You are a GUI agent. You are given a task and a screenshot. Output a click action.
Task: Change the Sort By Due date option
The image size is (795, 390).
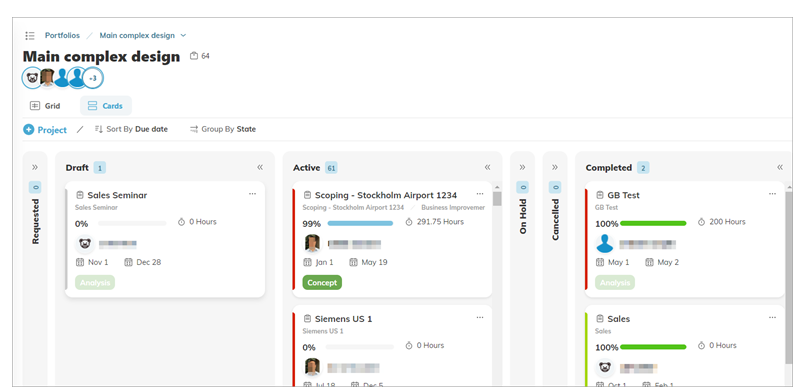click(x=131, y=129)
